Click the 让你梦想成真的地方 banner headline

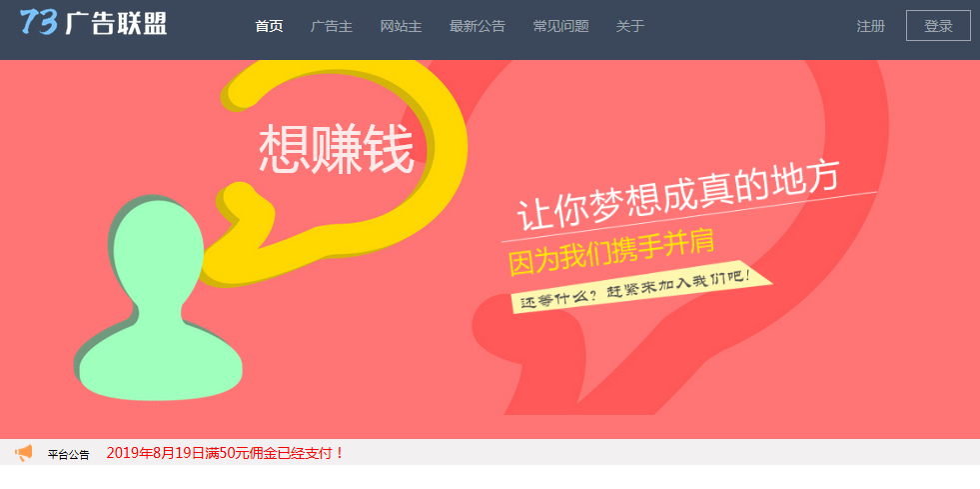[676, 196]
